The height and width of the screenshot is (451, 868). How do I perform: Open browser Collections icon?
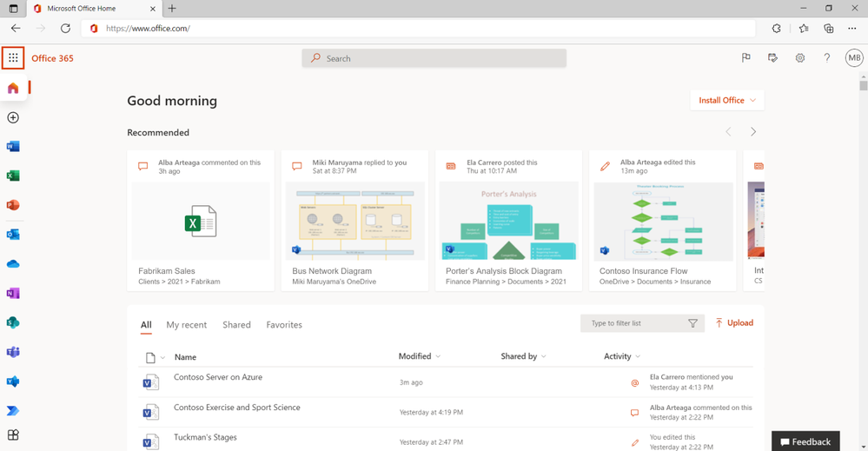pos(829,28)
